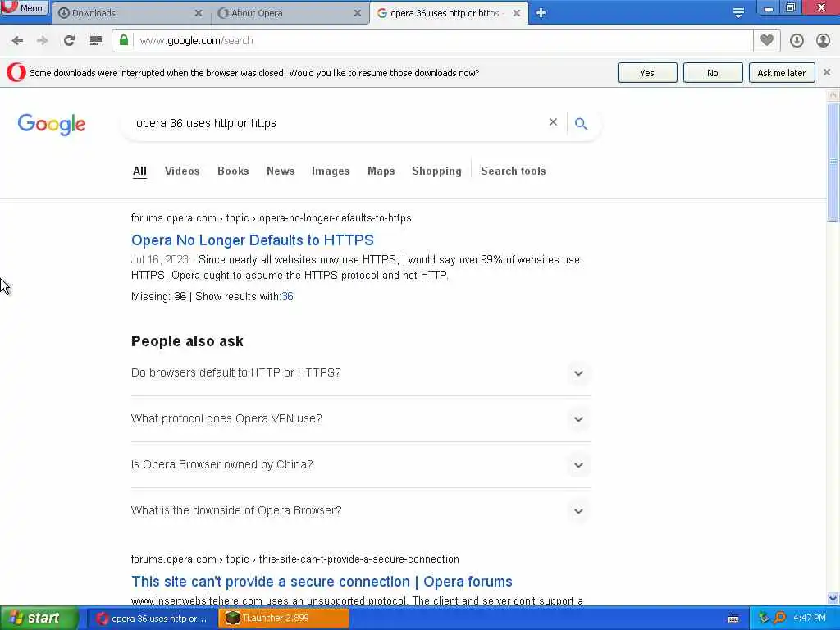Screen dimensions: 840x630
Task: Reload the current page
Action: (x=69, y=41)
